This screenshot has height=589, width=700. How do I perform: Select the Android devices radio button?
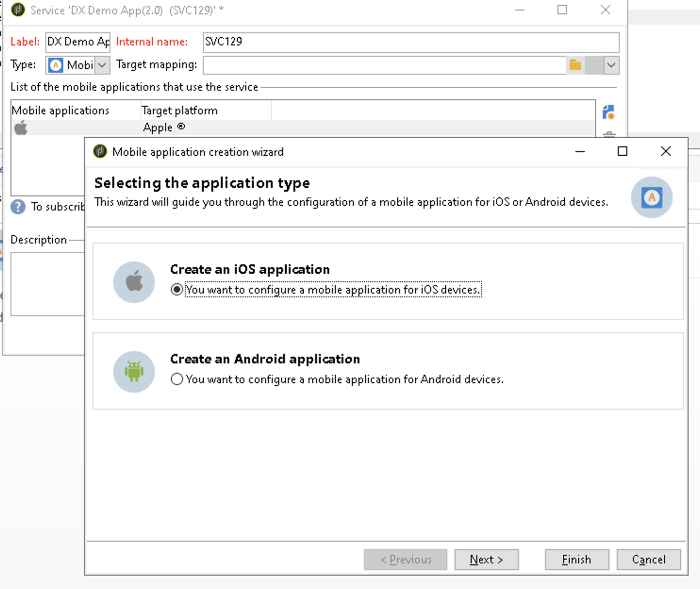177,379
